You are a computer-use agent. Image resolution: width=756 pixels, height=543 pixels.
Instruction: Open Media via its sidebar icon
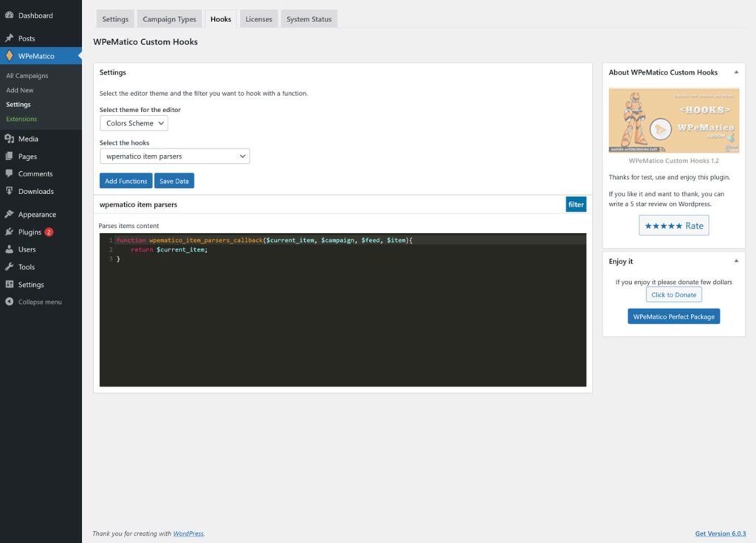point(10,139)
